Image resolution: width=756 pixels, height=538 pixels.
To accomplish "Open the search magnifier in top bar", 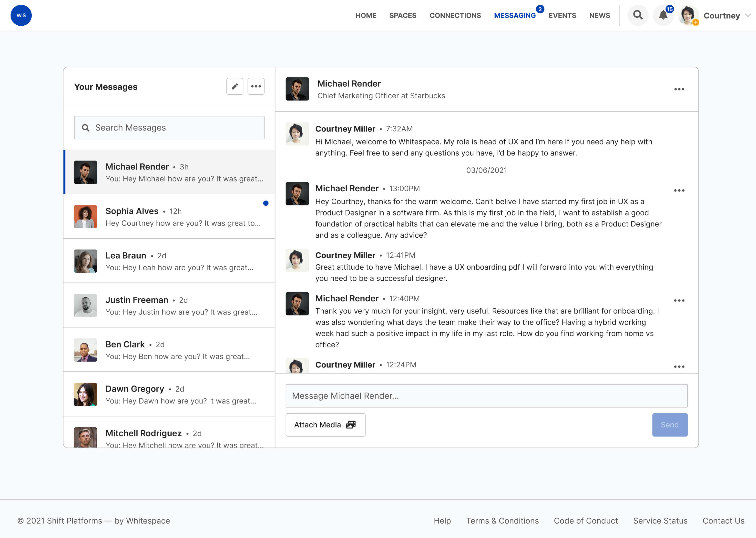I will [638, 15].
